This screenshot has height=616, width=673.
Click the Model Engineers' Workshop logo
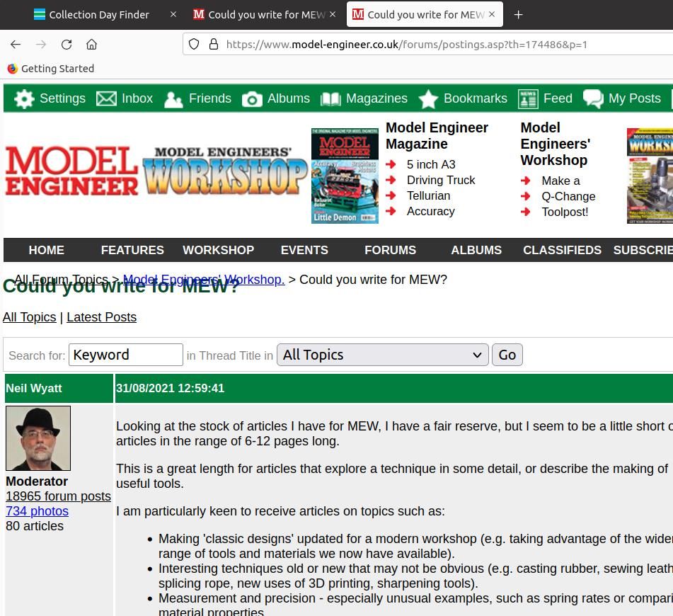click(x=225, y=171)
